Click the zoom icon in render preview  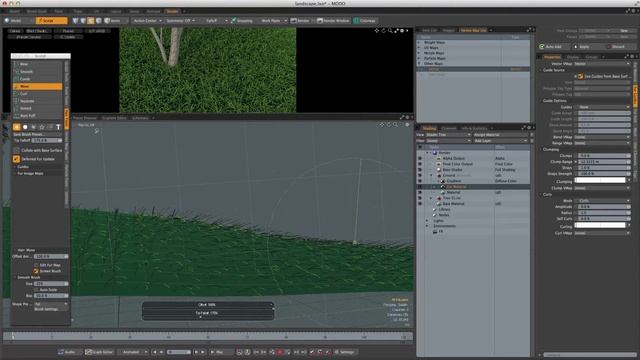pyautogui.click(x=390, y=31)
